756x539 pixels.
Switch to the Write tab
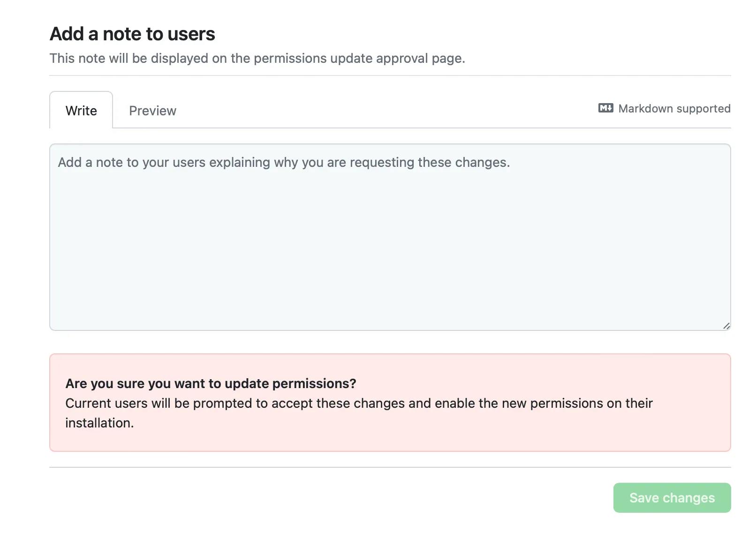tap(81, 111)
